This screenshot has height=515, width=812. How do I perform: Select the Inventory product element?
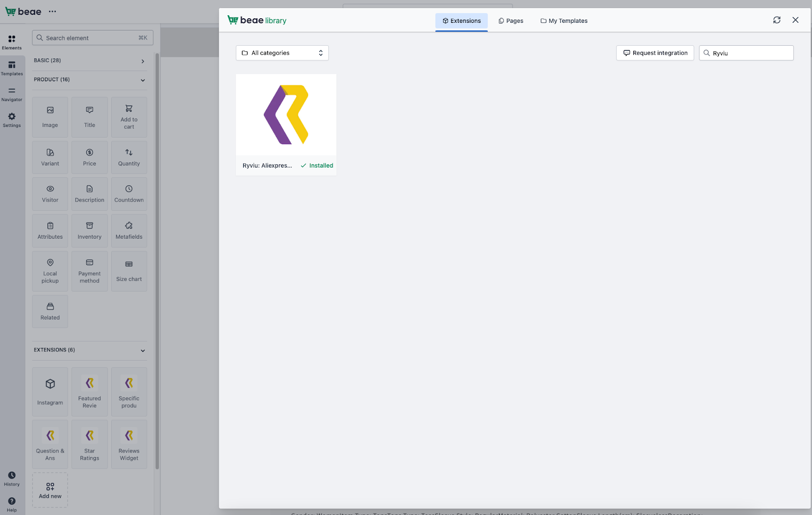[x=90, y=231]
